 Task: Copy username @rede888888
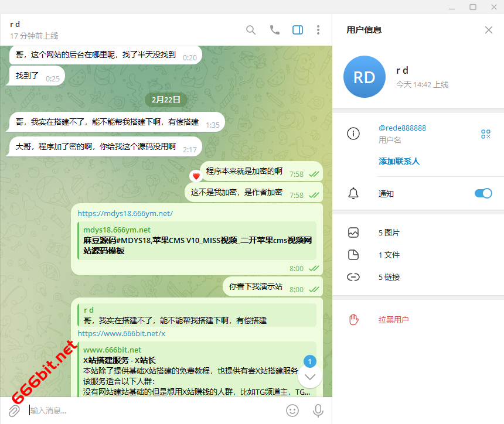click(402, 128)
